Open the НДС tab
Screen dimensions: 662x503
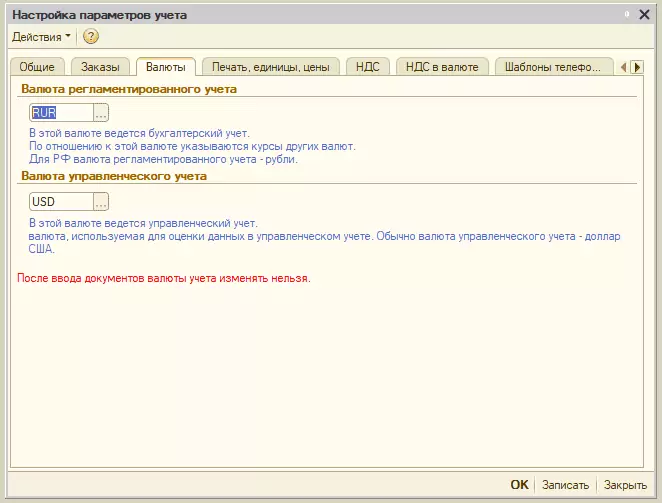coord(369,67)
